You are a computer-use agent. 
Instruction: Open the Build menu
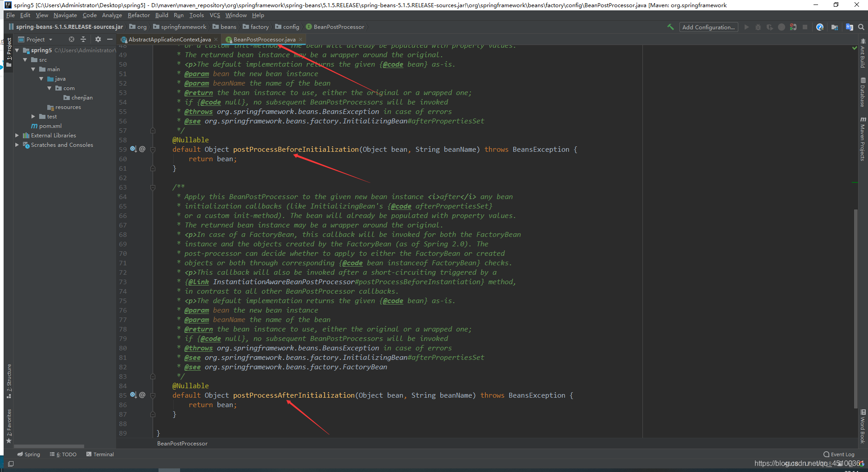coord(162,15)
